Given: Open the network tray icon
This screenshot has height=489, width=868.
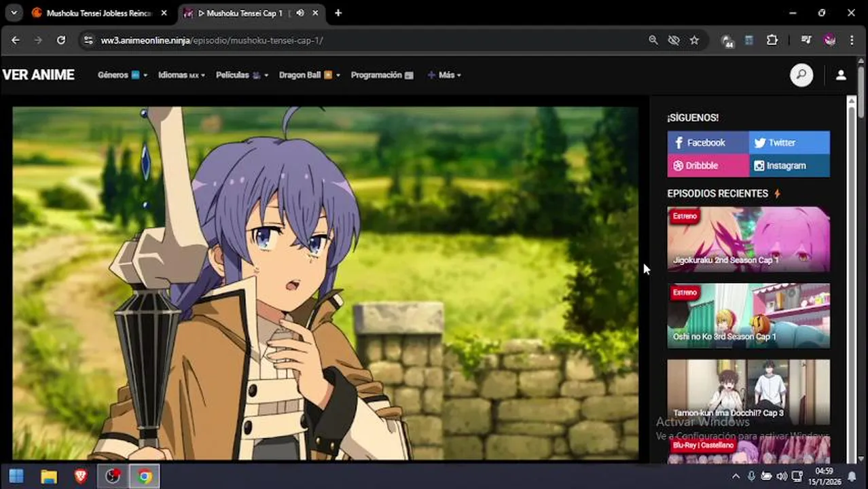Looking at the screenshot, I should click(x=797, y=476).
